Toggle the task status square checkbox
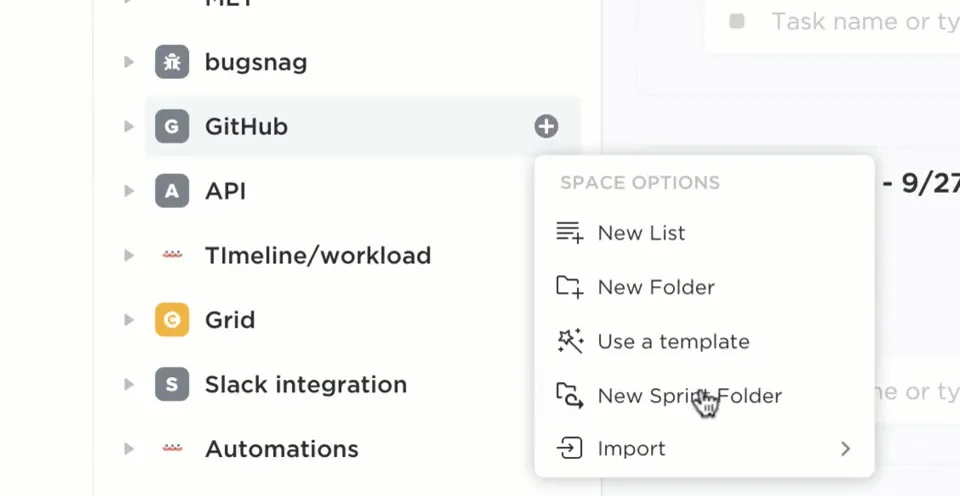The width and height of the screenshot is (960, 496). (737, 21)
